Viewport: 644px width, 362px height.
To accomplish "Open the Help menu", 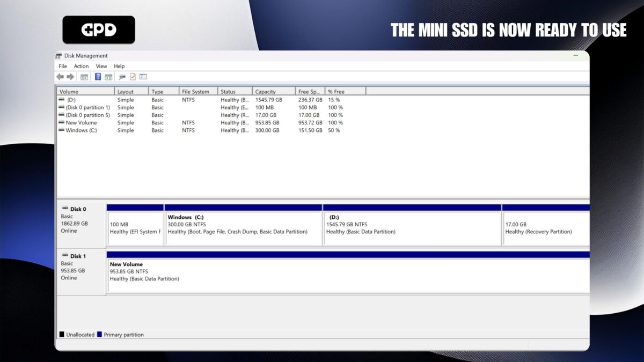I will (x=119, y=66).
